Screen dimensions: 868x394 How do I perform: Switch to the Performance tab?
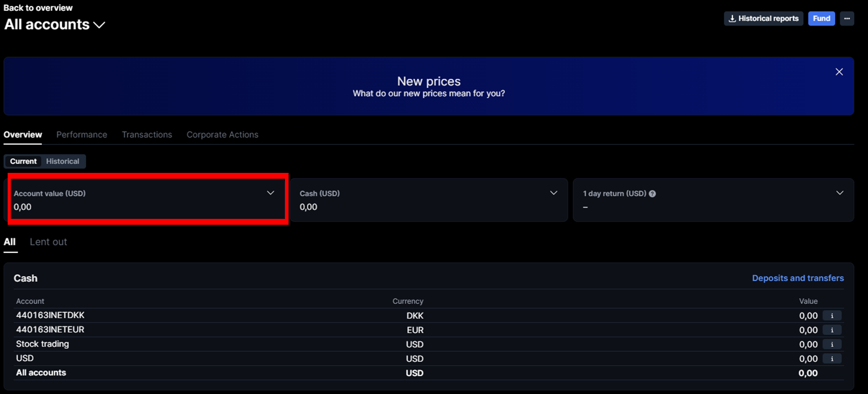coord(82,134)
